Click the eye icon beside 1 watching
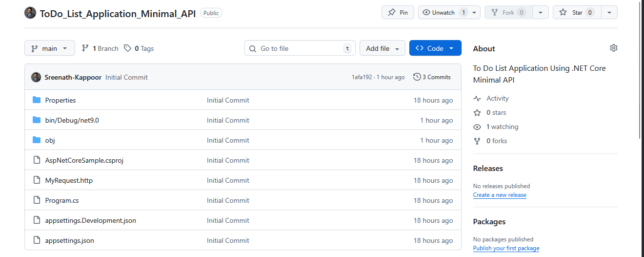This screenshot has height=257, width=644. click(477, 127)
